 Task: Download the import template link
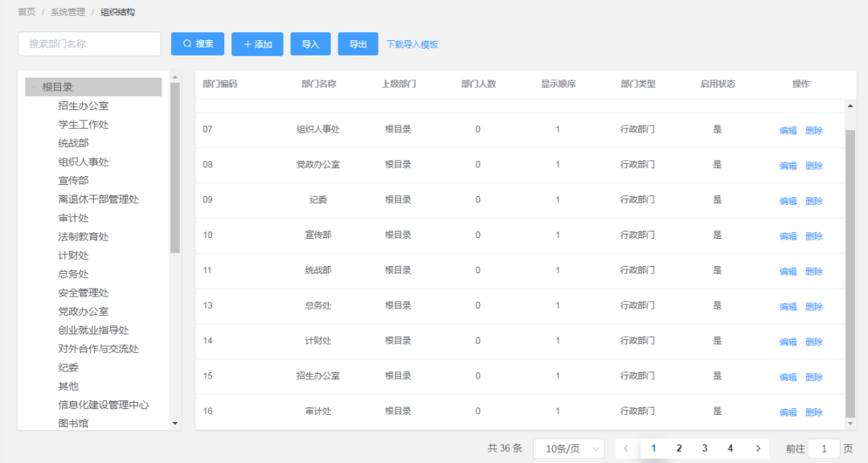(x=412, y=44)
